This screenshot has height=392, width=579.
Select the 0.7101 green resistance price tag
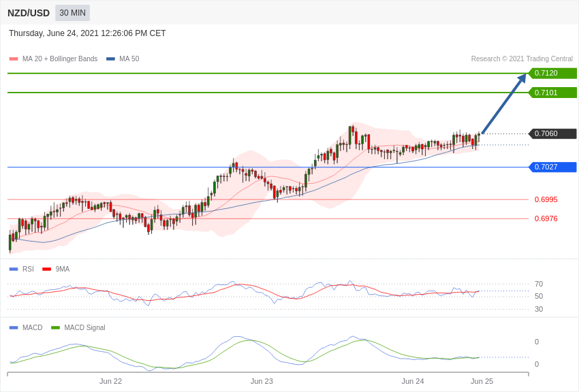553,93
